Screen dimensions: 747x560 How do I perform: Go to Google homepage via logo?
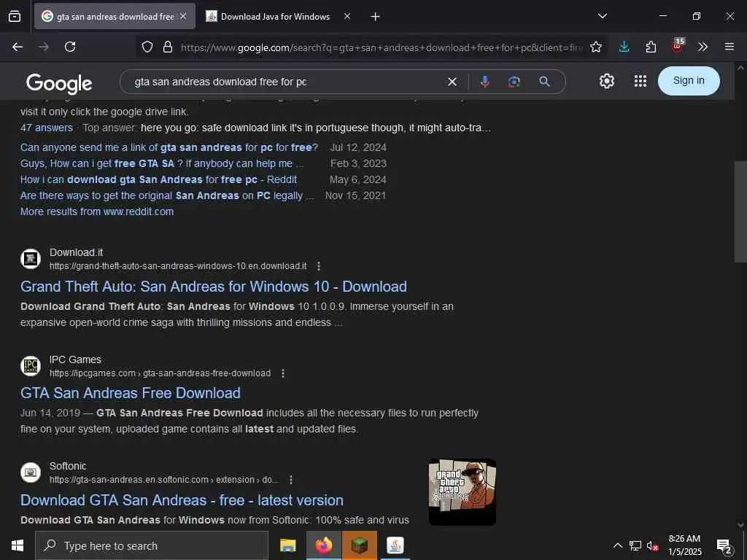[59, 83]
